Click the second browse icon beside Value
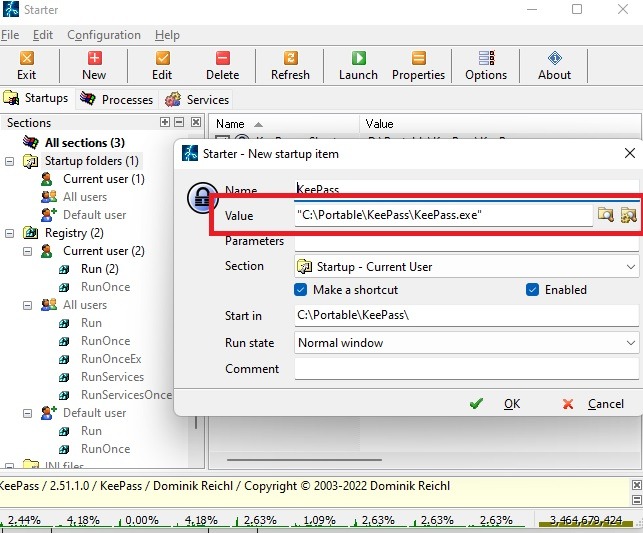 coord(629,214)
